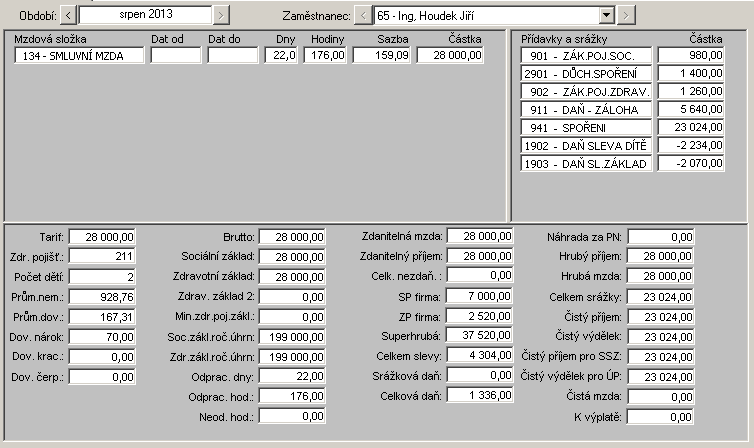Go to previous period with left arrow
The image size is (754, 448).
click(68, 15)
